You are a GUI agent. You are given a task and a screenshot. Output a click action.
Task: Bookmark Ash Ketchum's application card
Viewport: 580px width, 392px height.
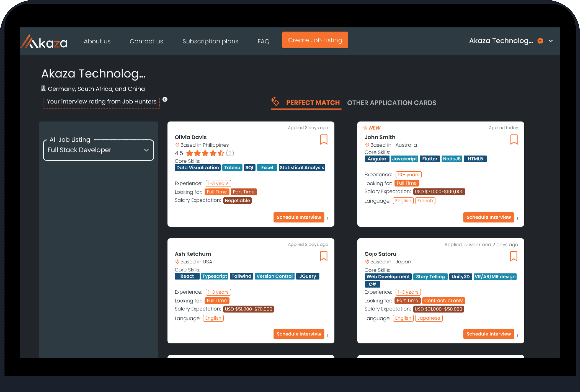[324, 256]
